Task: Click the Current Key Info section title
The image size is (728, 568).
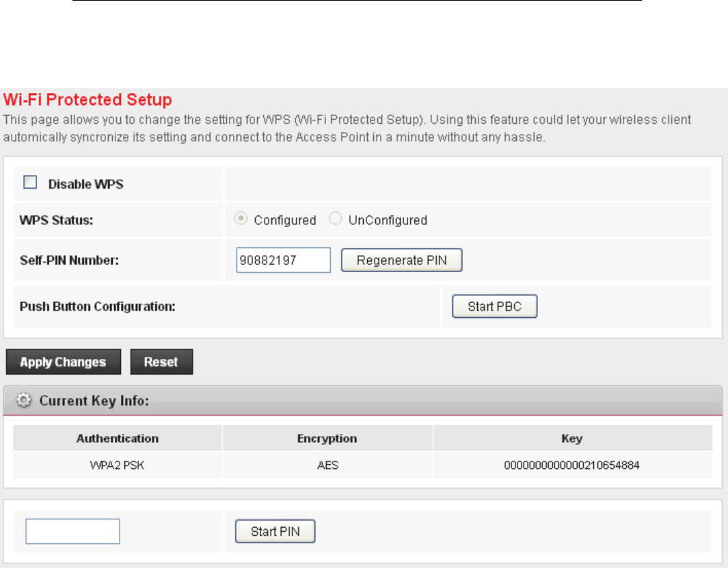Action: [x=94, y=401]
